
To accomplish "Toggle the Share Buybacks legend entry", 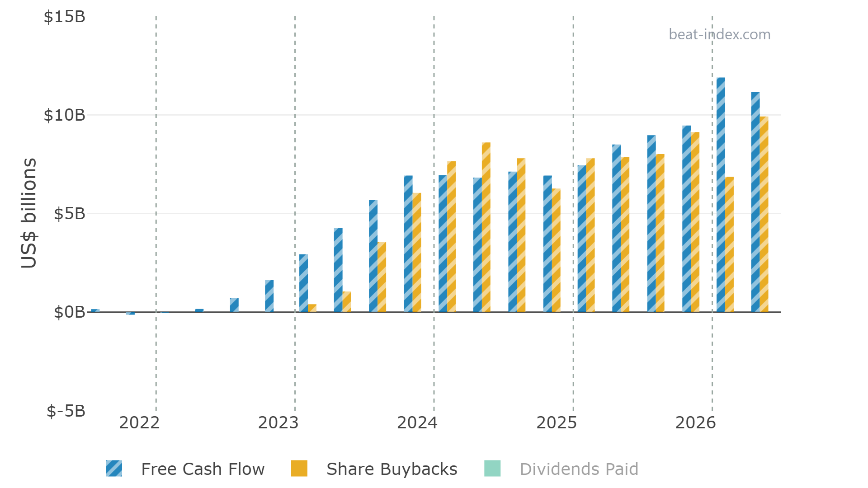I will pyautogui.click(x=374, y=469).
